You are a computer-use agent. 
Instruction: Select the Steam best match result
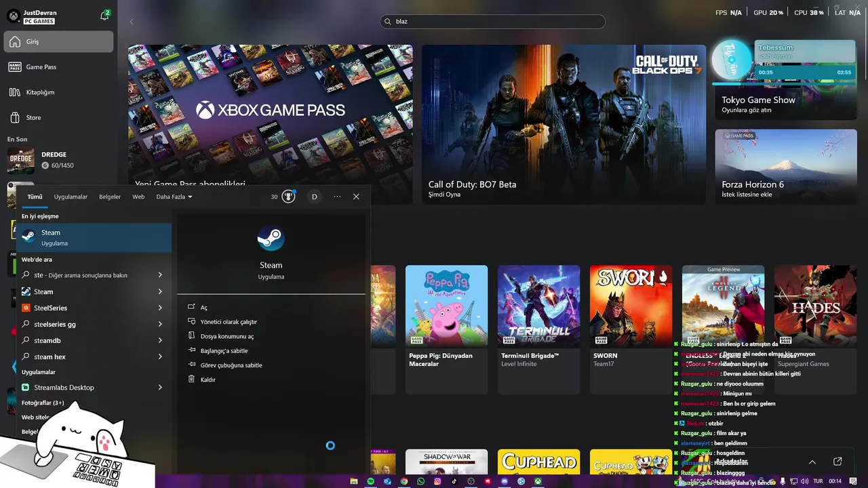[94, 237]
